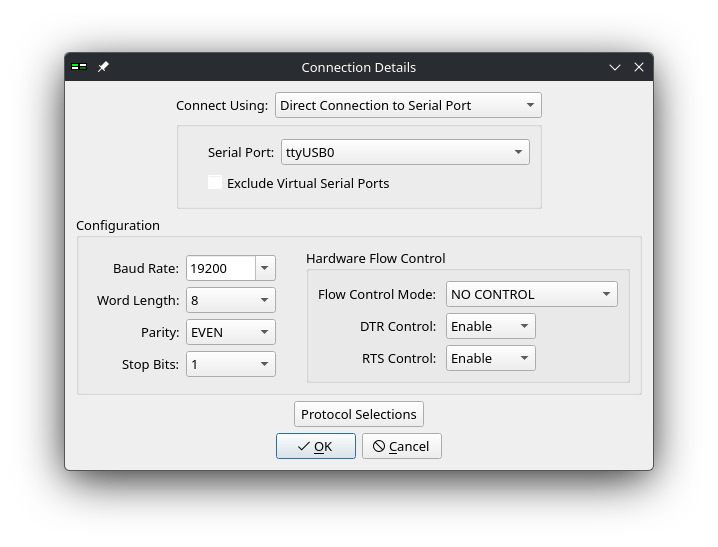The width and height of the screenshot is (718, 547).
Task: Pin the Connection Details window
Action: (x=103, y=67)
